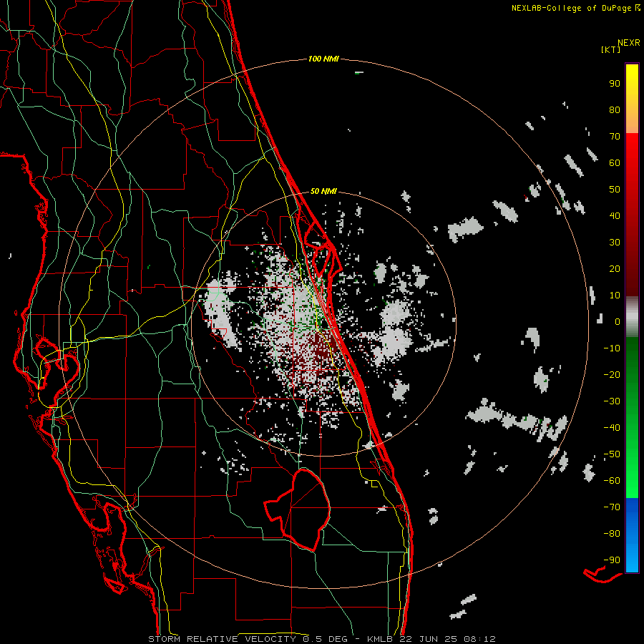Click the -70 value on the velocity scale
Viewport: 644px width, 644px height.
click(612, 507)
